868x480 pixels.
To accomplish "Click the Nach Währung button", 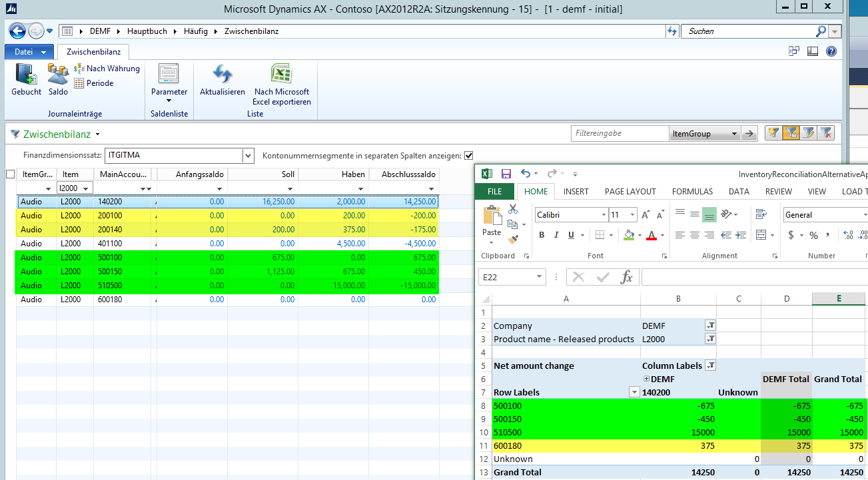I will 107,69.
